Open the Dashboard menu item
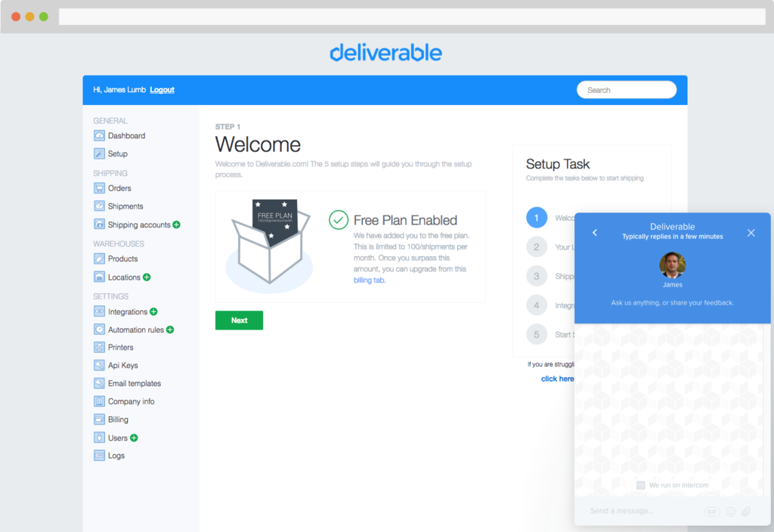 point(126,136)
